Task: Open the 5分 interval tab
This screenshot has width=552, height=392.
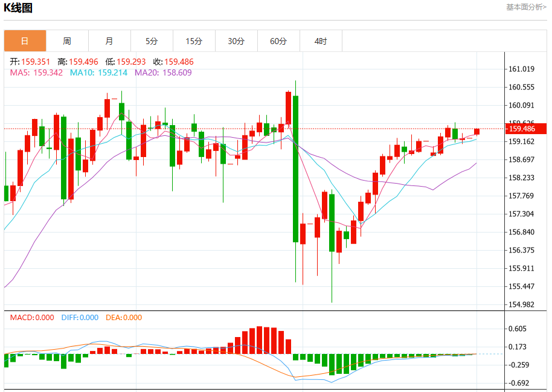Action: pos(152,41)
